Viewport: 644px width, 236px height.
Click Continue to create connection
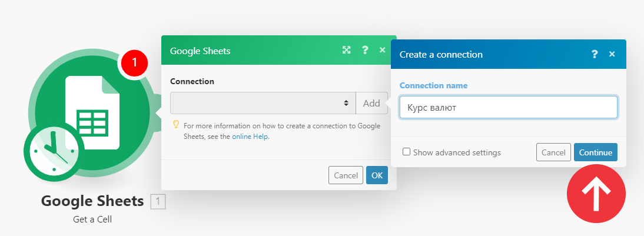click(596, 152)
